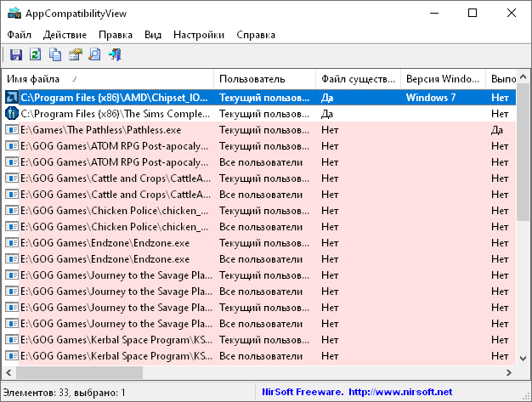Click the Save selected items toolbar icon
The image size is (532, 402).
15,55
